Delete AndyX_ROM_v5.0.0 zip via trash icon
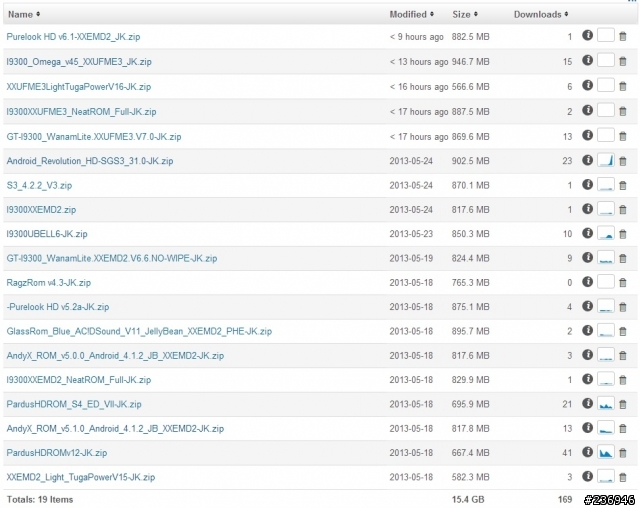 (623, 356)
